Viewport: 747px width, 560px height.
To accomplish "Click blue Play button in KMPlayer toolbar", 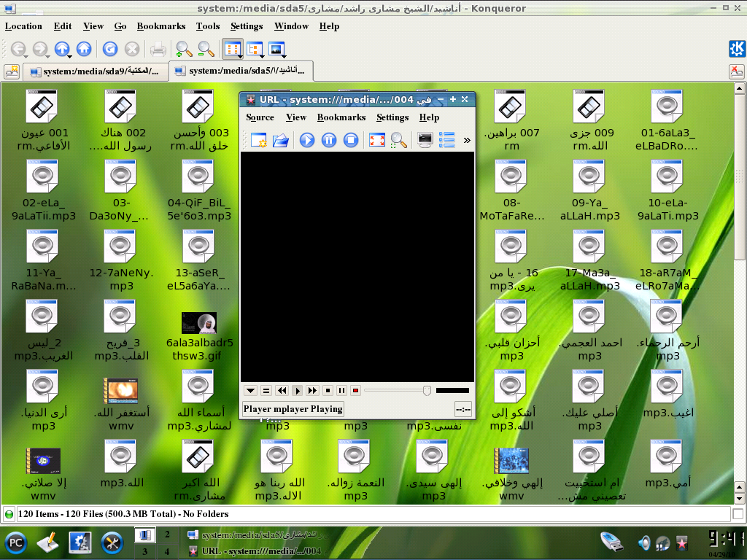I will click(x=307, y=140).
